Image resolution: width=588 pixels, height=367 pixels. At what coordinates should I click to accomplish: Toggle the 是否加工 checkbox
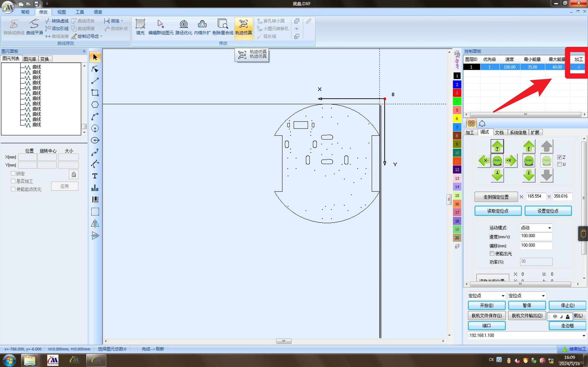(x=13, y=181)
